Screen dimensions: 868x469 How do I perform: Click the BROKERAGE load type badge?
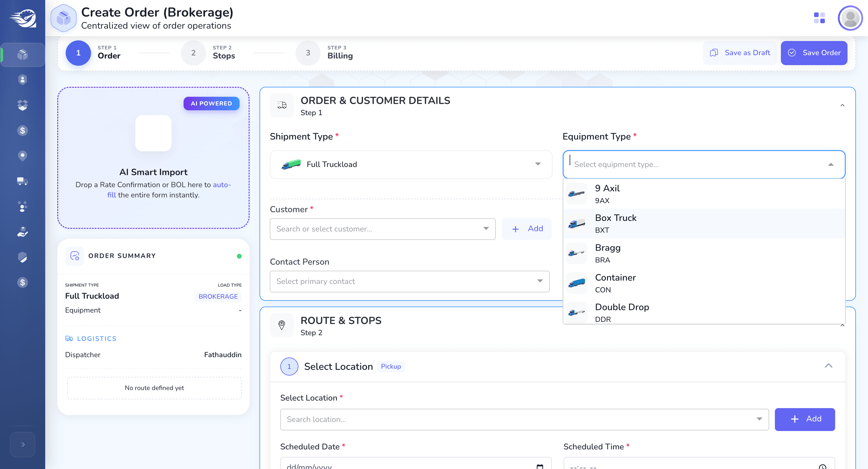[218, 297]
